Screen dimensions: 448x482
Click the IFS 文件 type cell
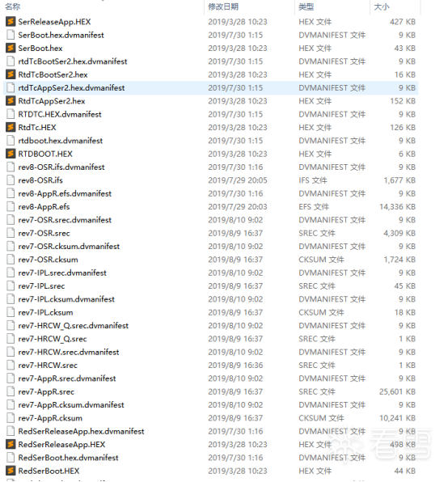[x=313, y=180]
